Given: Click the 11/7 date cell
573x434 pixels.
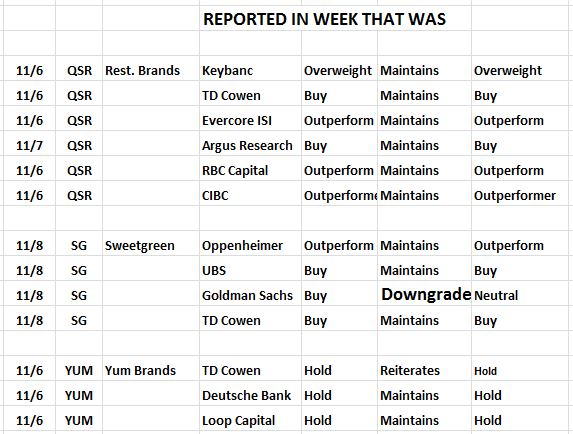Looking at the screenshot, I should click(x=29, y=145).
